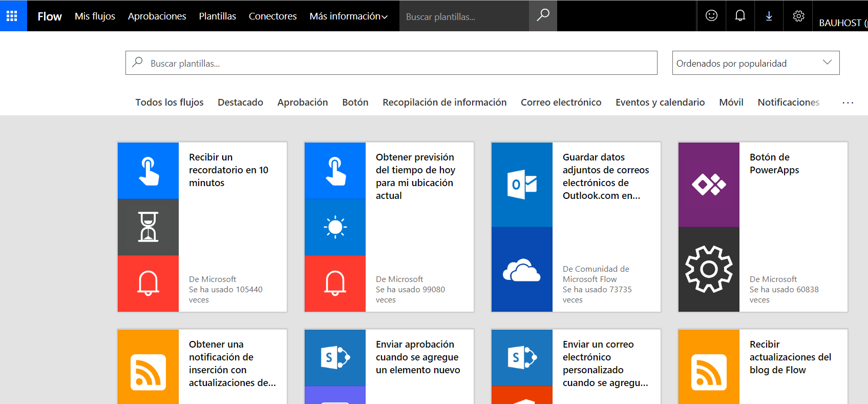868x404 pixels.
Task: Expand the Más información menu
Action: tap(348, 16)
